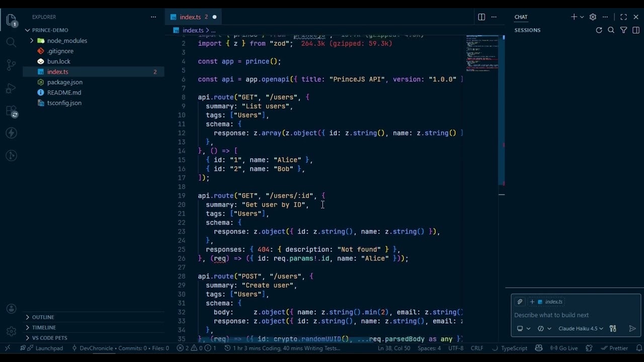Open the Claude Haiku 4.5 model picker
Image resolution: width=644 pixels, height=362 pixels.
581,328
